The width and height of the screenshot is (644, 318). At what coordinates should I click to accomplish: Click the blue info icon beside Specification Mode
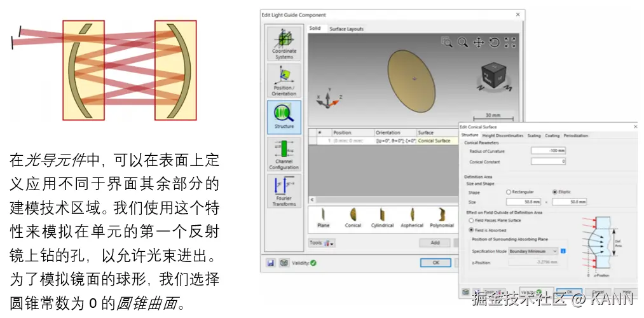[x=563, y=251]
